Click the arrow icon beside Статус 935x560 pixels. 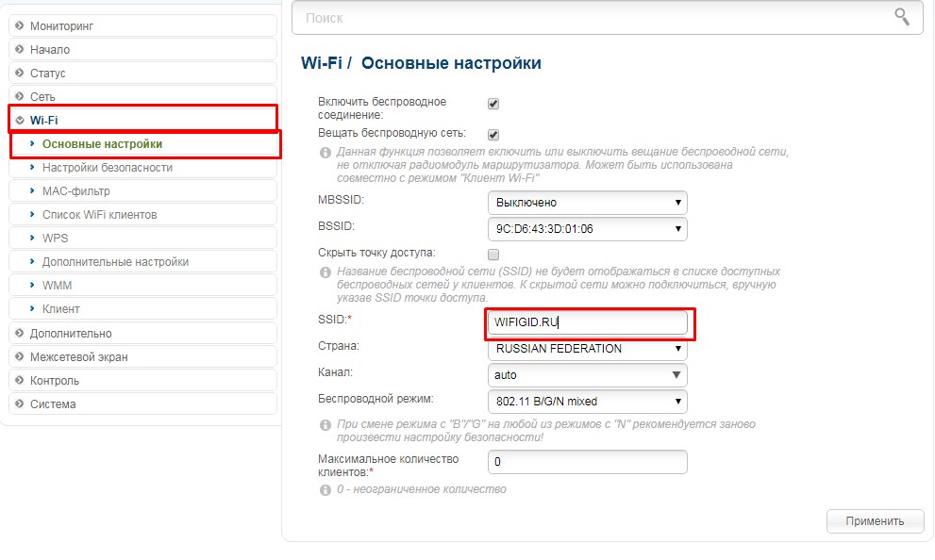click(20, 73)
